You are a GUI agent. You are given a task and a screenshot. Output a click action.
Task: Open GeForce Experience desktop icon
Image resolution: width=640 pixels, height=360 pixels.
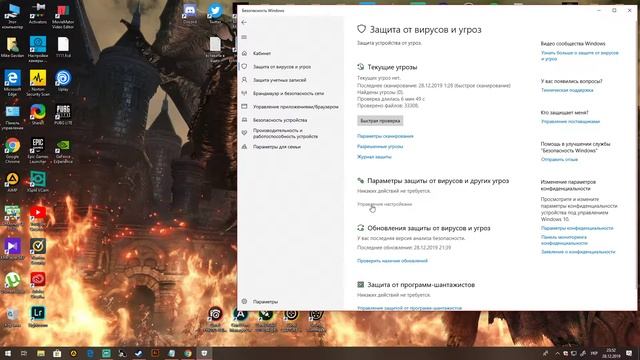point(63,151)
